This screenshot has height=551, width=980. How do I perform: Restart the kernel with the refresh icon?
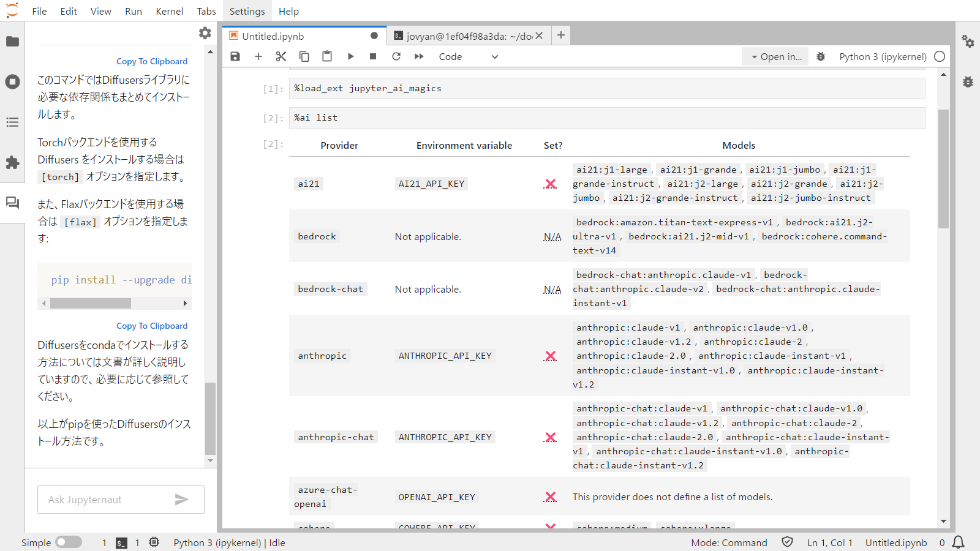tap(396, 56)
